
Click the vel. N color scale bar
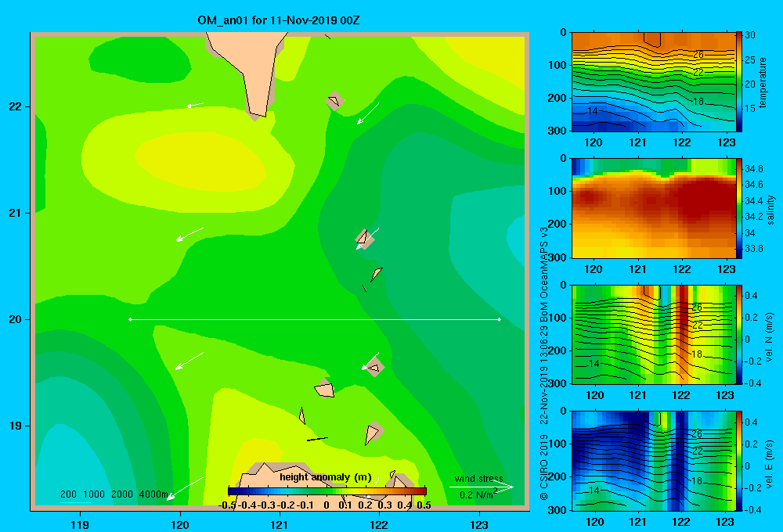coord(739,334)
